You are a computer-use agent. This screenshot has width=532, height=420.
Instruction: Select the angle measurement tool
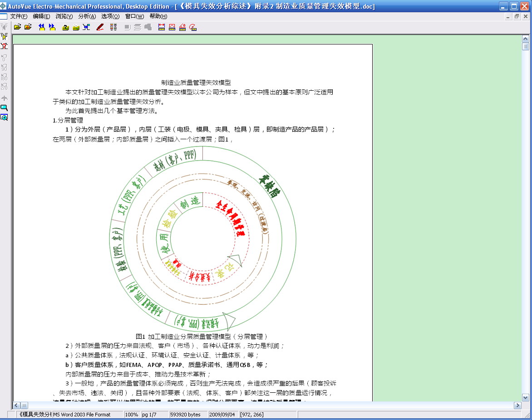pos(182,27)
